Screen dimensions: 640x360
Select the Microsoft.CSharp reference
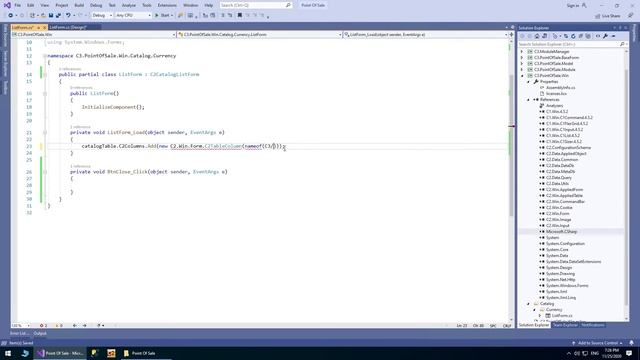561,231
